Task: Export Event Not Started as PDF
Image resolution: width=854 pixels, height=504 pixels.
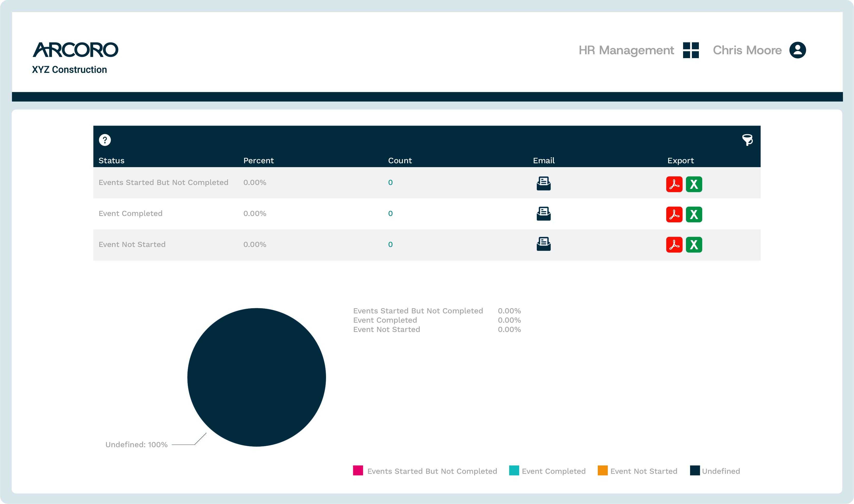Action: point(674,245)
